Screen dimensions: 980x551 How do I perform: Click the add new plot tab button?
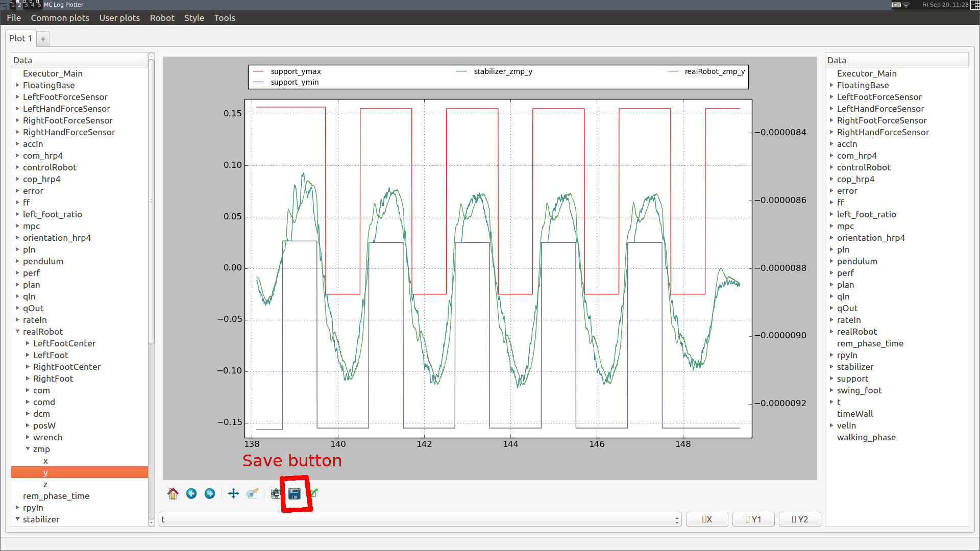pos(43,38)
